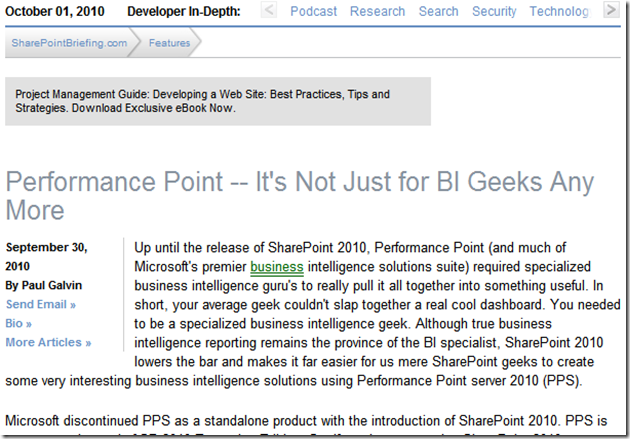The image size is (630, 439).
Task: Open the author's Bio link
Action: (18, 323)
